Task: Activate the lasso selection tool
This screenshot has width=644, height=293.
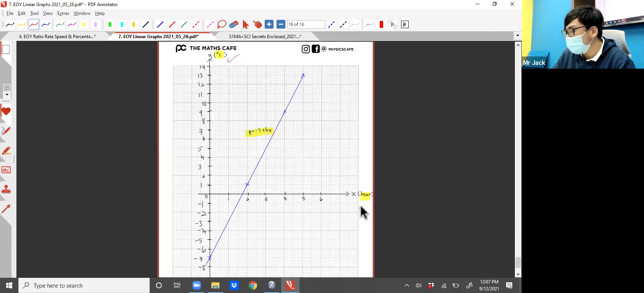Action: coord(222,24)
